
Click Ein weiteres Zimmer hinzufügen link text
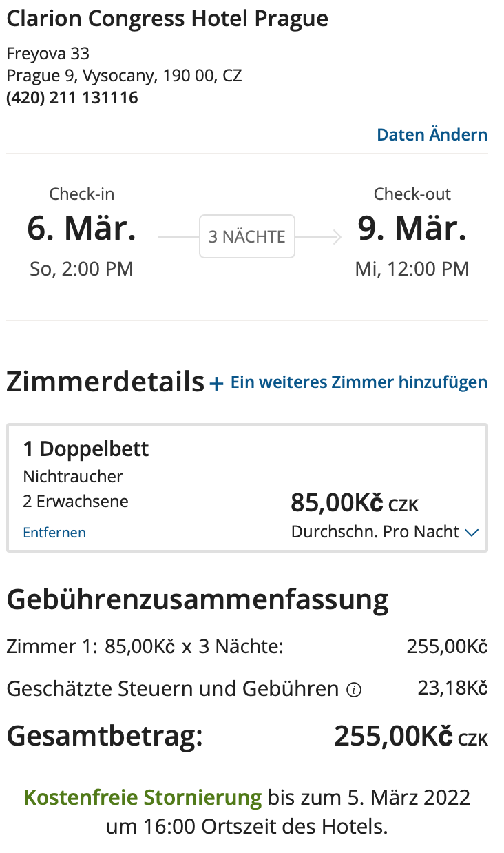pos(359,382)
